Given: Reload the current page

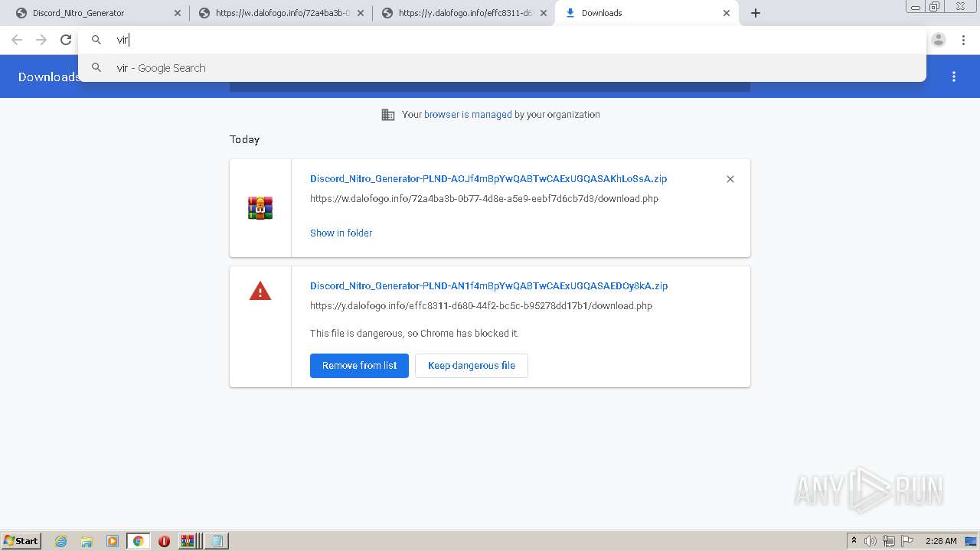Looking at the screenshot, I should point(66,40).
